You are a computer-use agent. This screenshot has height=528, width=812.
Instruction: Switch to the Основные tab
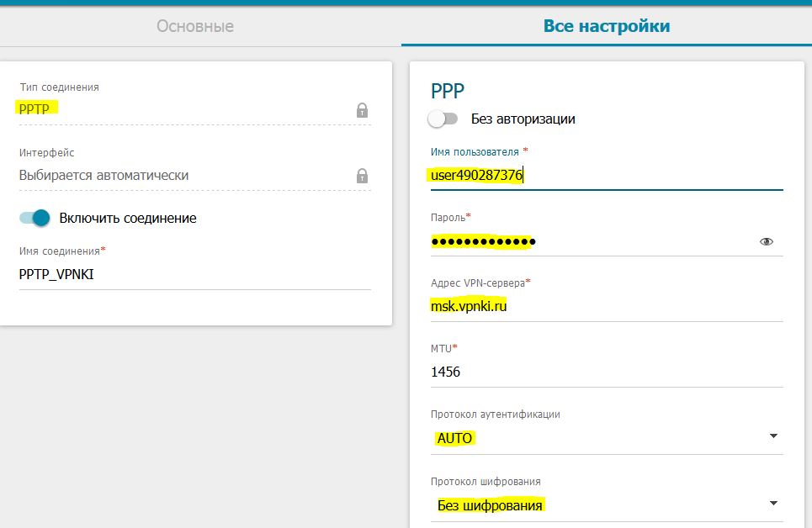195,26
